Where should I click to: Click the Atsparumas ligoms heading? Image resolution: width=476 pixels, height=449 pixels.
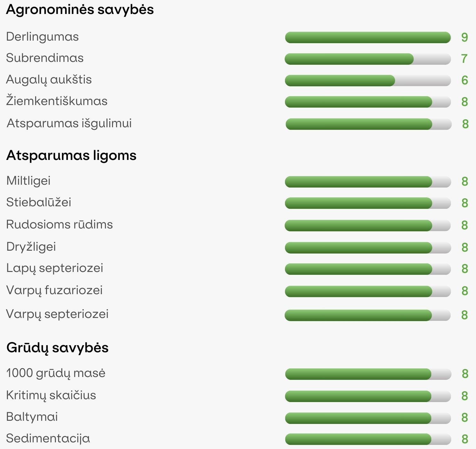coord(71,156)
